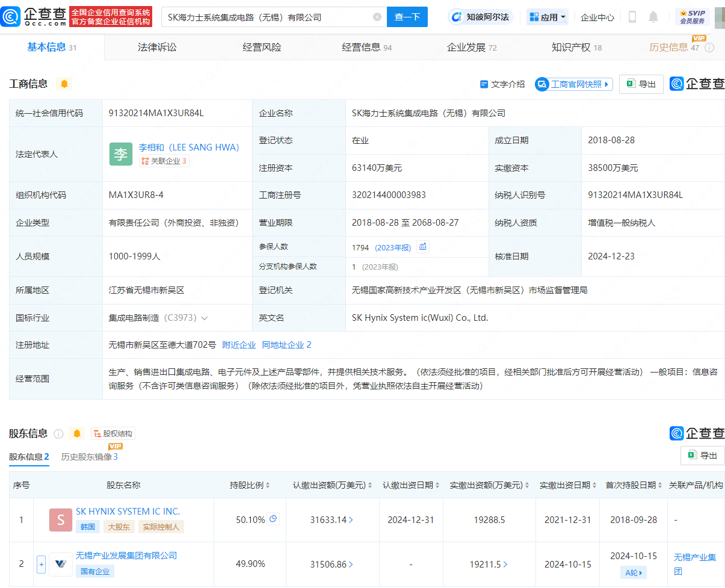Switch to 基本信息 tab

(x=52, y=48)
